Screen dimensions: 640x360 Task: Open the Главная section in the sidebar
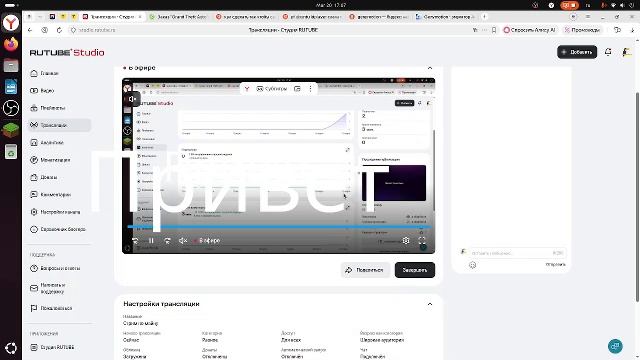pyautogui.click(x=44, y=73)
